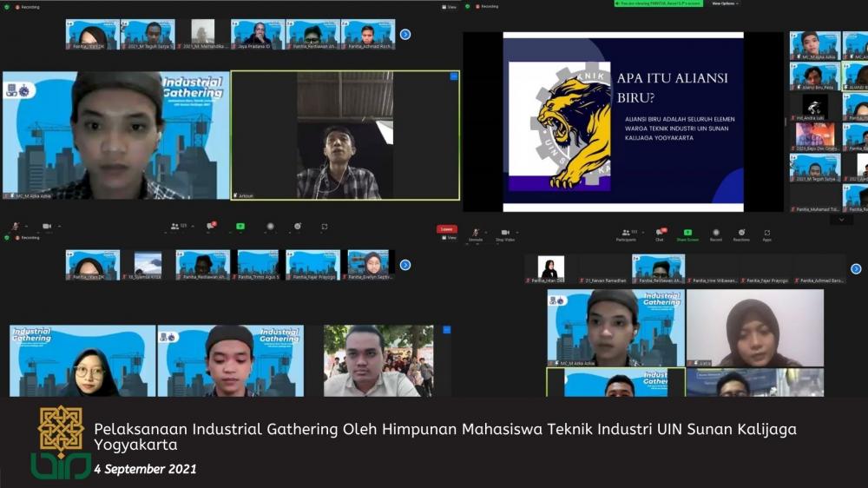Click encryption shield icon in the slide-sharing window
The width and height of the screenshot is (868, 488).
pos(468,7)
